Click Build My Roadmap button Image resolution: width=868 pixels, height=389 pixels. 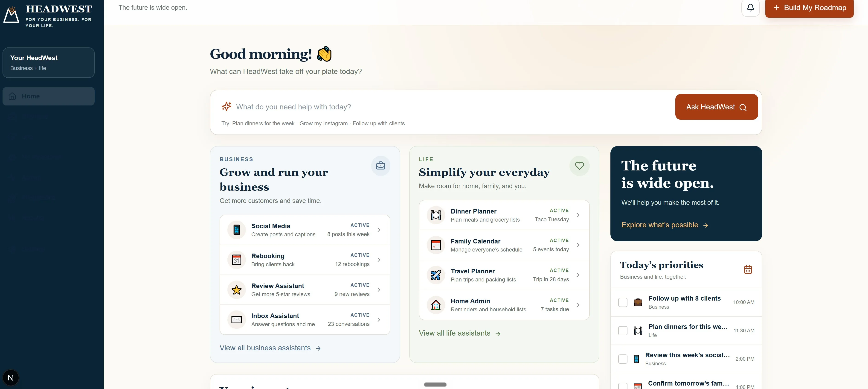(x=809, y=8)
